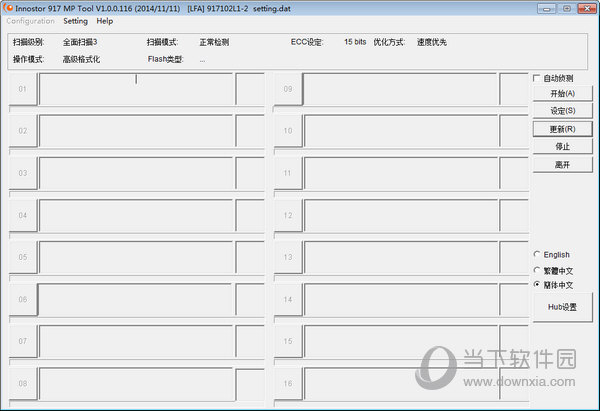Click the 15 bits ECC value

tap(355, 42)
